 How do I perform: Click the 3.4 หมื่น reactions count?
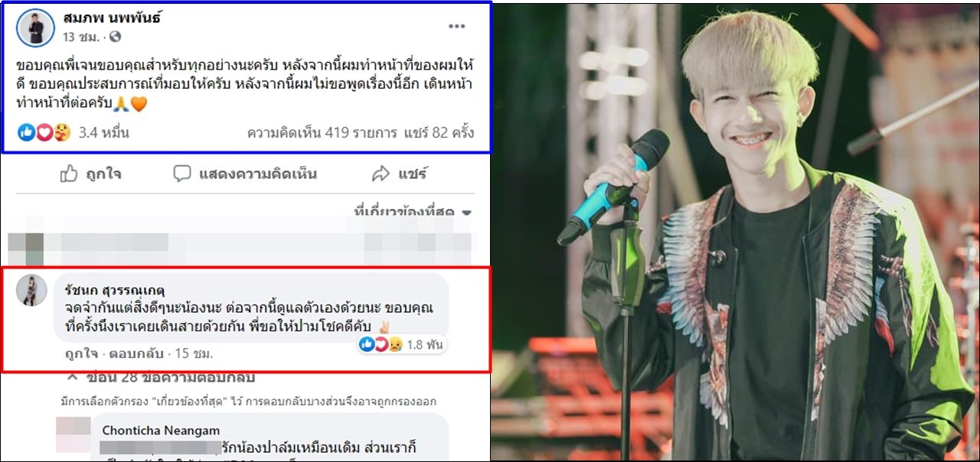click(x=103, y=133)
